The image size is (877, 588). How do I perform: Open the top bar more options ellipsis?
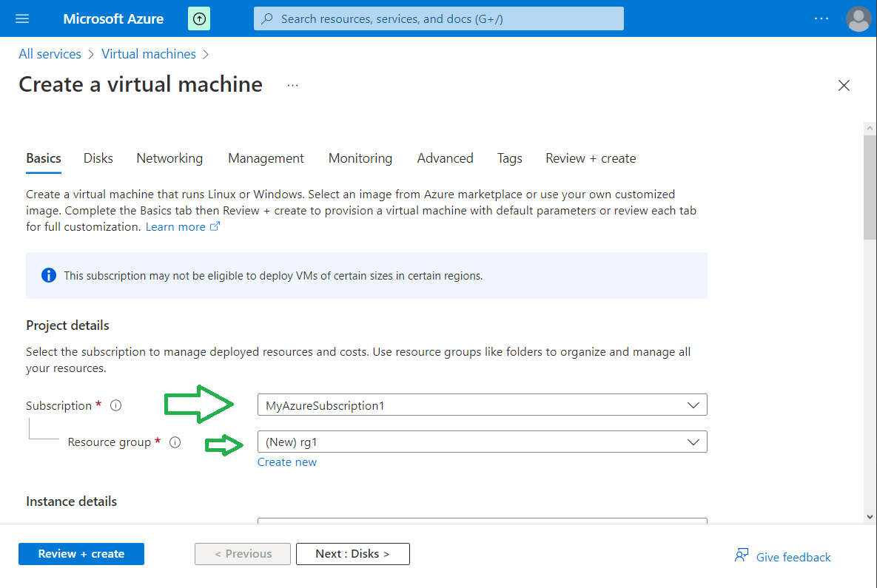pos(821,18)
